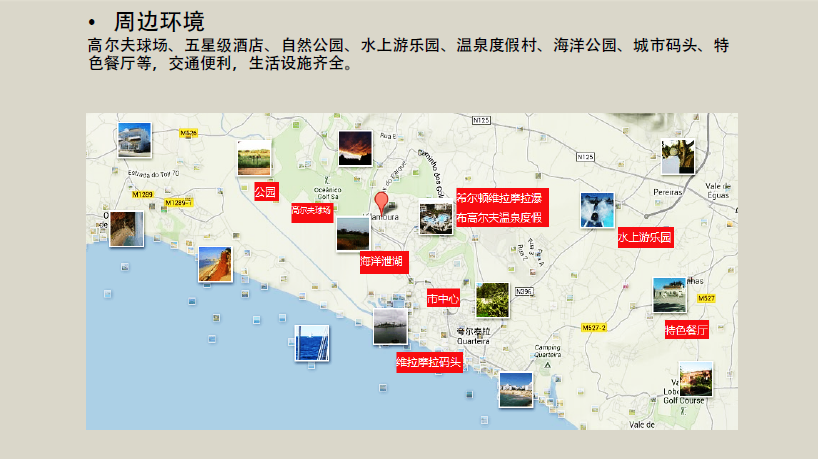Open the green field photo above 公园
This screenshot has width=818, height=459.
pos(254,158)
